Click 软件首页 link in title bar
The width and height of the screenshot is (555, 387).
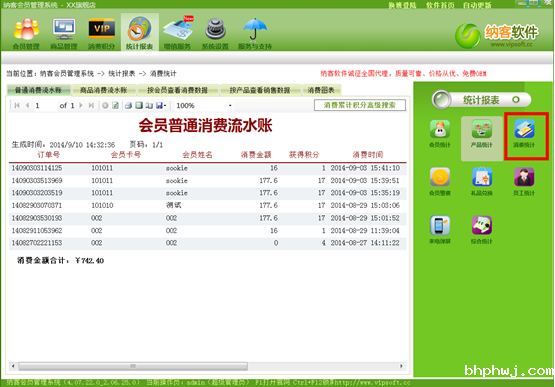click(440, 5)
